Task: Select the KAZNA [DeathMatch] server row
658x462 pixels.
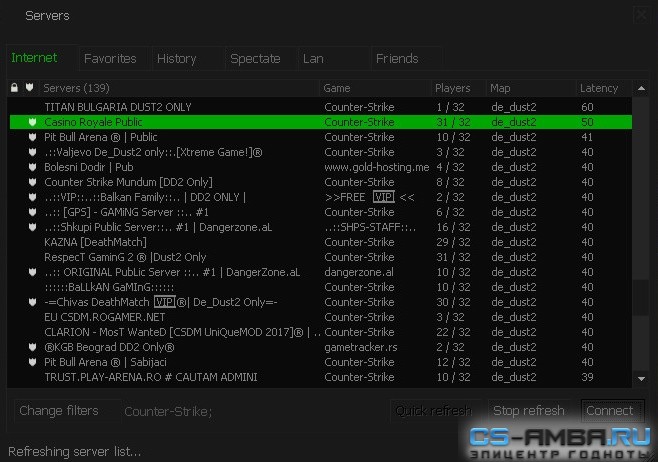Action: (321, 242)
